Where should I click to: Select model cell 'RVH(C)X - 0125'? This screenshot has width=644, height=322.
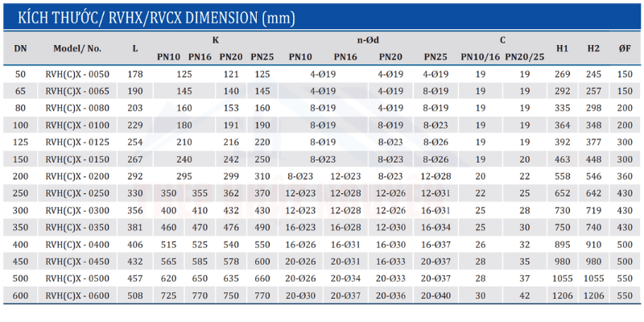click(x=77, y=142)
